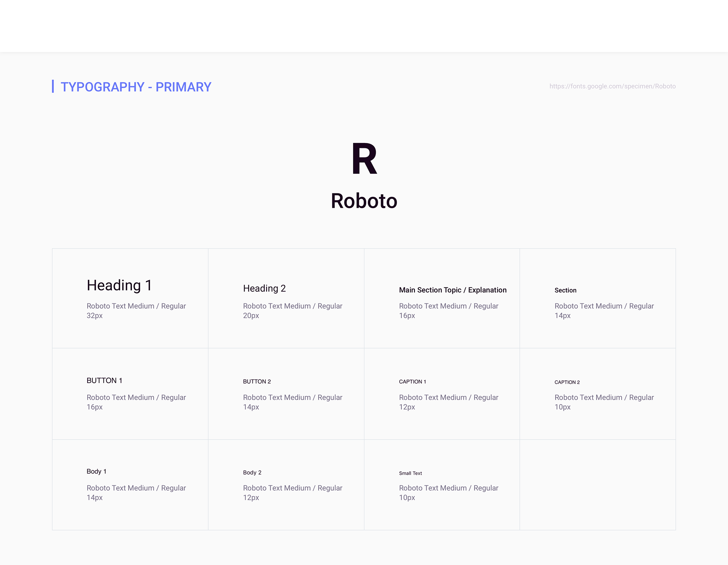Screen dimensions: 728x565
Task: Click Roboto Text Medium / Regular under Small Text
Action: coord(449,488)
